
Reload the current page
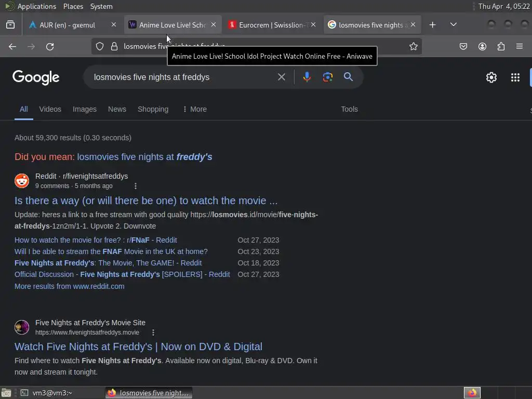click(x=50, y=46)
